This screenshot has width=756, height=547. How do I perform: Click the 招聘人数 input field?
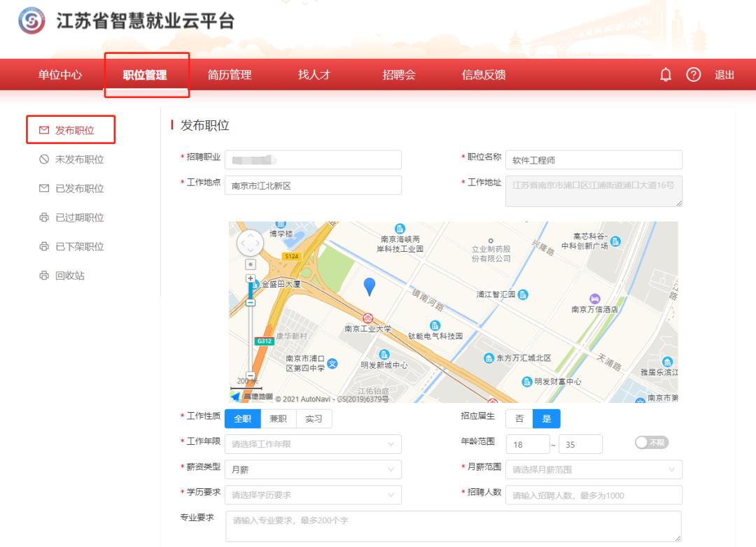(594, 495)
